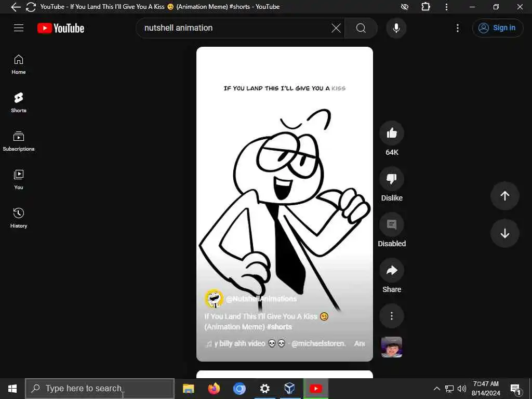Open the sound source thumbnail
The height and width of the screenshot is (399, 532).
[x=392, y=347]
